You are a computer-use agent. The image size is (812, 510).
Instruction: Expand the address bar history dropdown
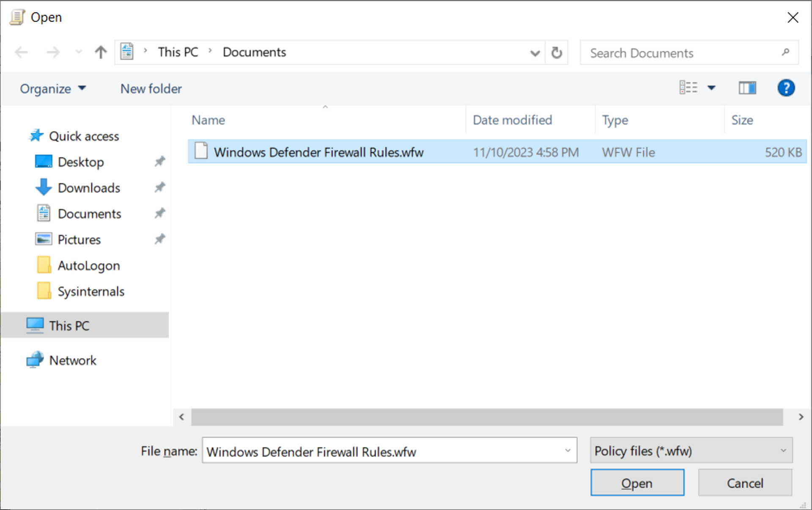[535, 53]
